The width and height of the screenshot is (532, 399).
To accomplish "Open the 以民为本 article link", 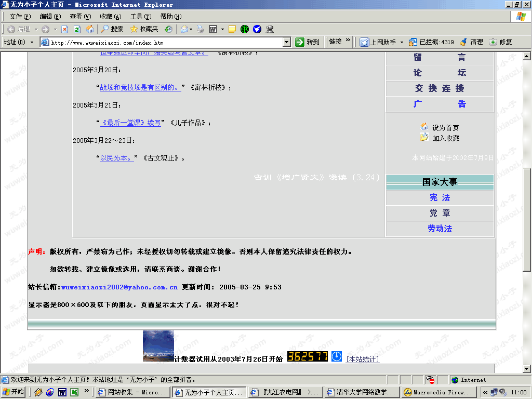I will pyautogui.click(x=116, y=158).
